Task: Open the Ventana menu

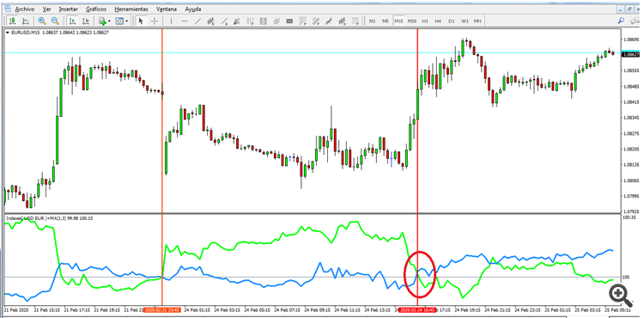Action: click(167, 9)
